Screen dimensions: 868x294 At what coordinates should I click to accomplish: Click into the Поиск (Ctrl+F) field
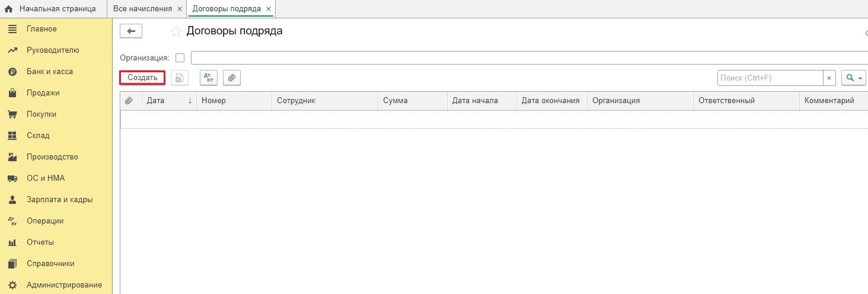770,78
